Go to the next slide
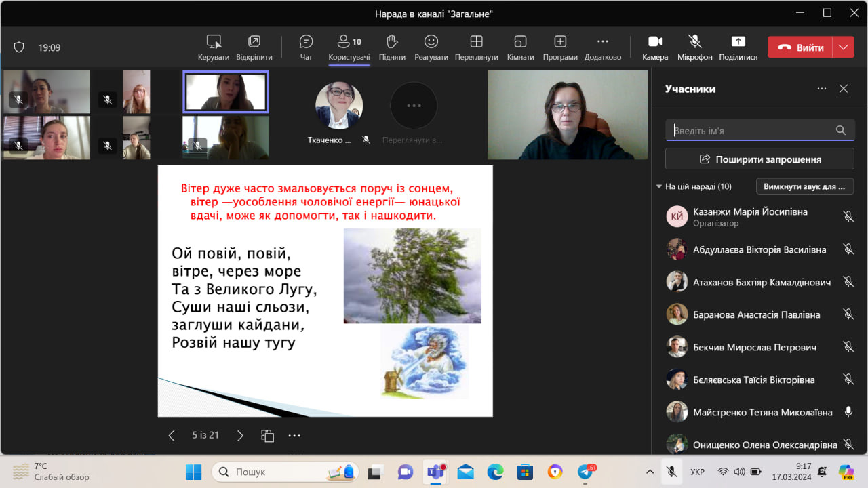This screenshot has height=488, width=868. pyautogui.click(x=240, y=436)
